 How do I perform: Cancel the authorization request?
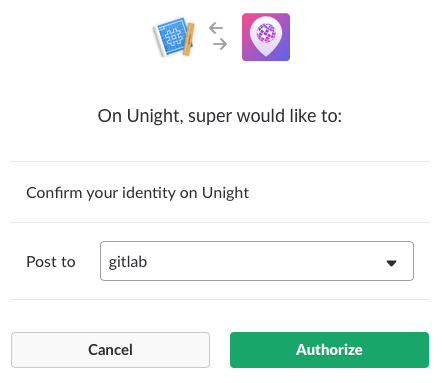[110, 350]
